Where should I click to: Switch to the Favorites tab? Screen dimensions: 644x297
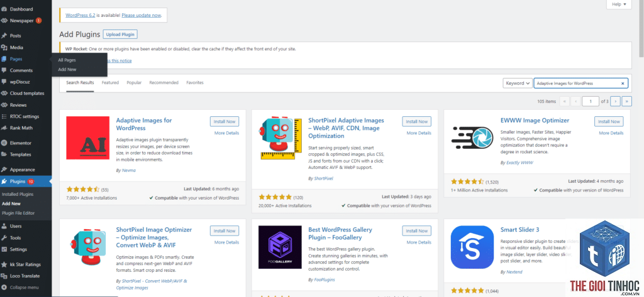click(x=195, y=82)
